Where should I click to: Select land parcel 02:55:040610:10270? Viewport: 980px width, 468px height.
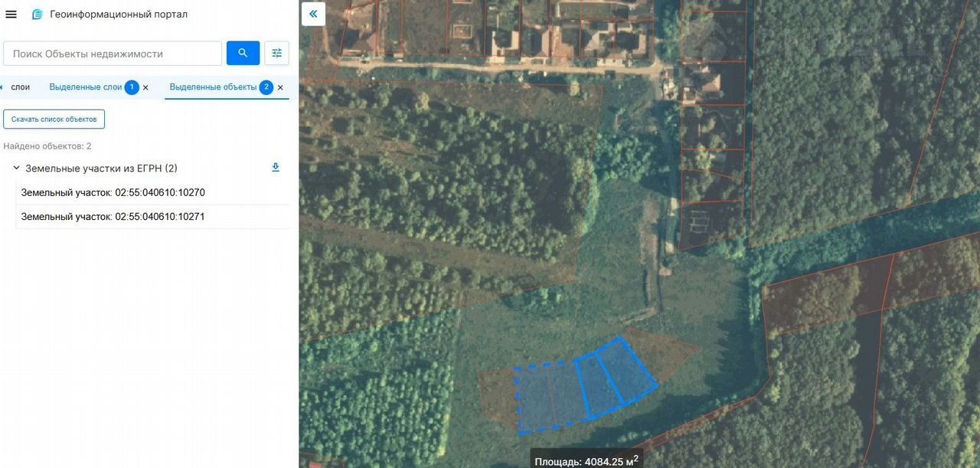coord(113,193)
